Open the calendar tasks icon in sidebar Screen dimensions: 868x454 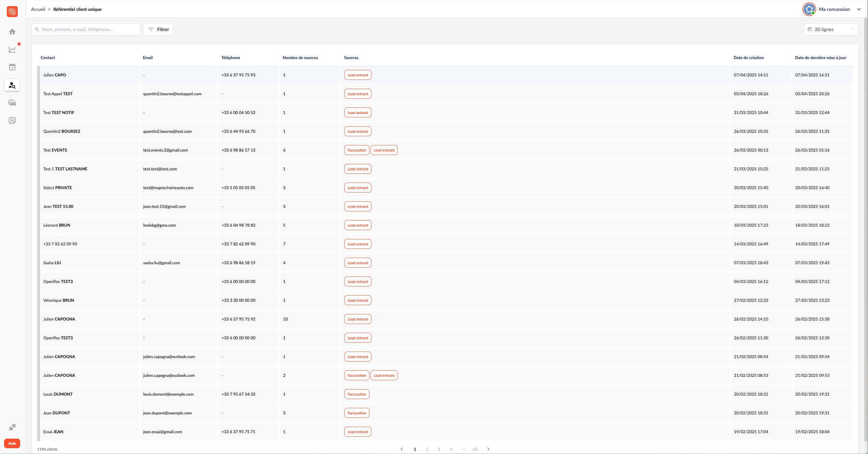click(12, 67)
